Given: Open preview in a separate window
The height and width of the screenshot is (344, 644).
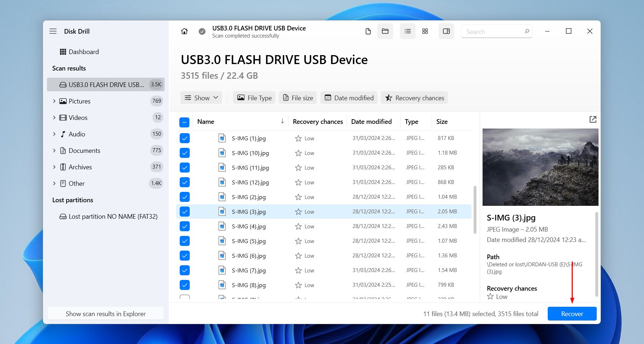Looking at the screenshot, I should coord(593,119).
